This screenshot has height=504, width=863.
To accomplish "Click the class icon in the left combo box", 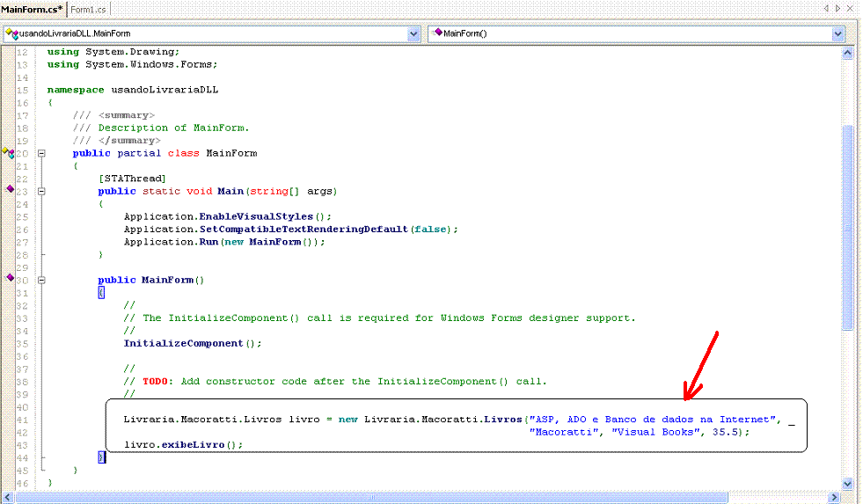I will [x=11, y=34].
